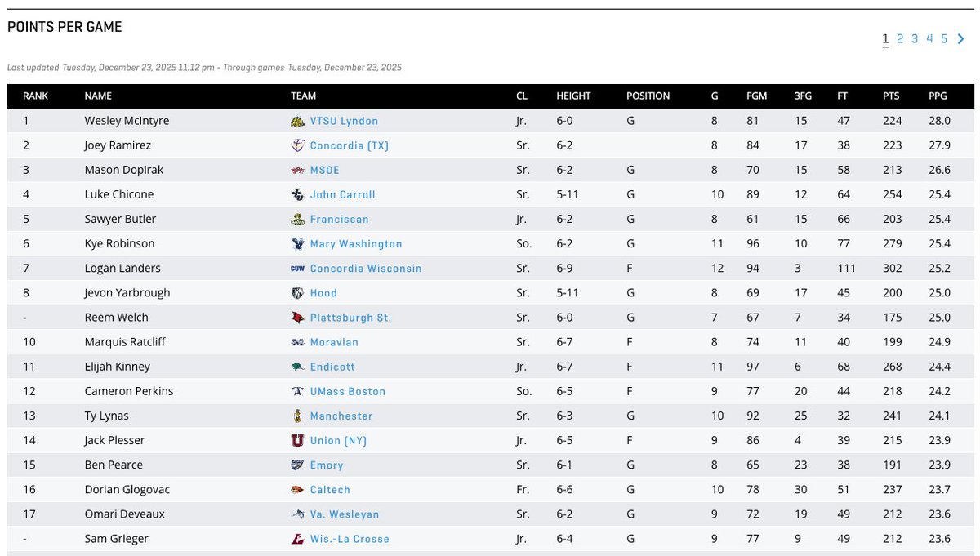Click the Concordia (TX) team logo
The image size is (980, 556).
tap(297, 145)
